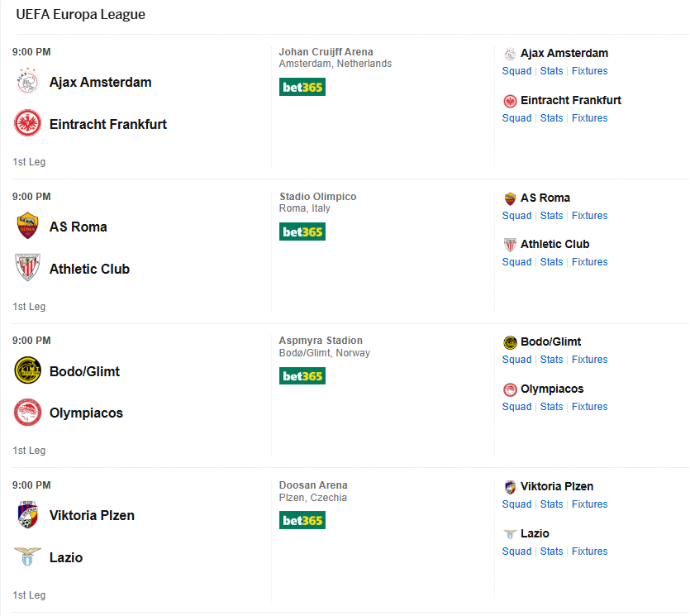690x616 pixels.
Task: Open Olympiacos Fixtures link
Action: pos(589,407)
